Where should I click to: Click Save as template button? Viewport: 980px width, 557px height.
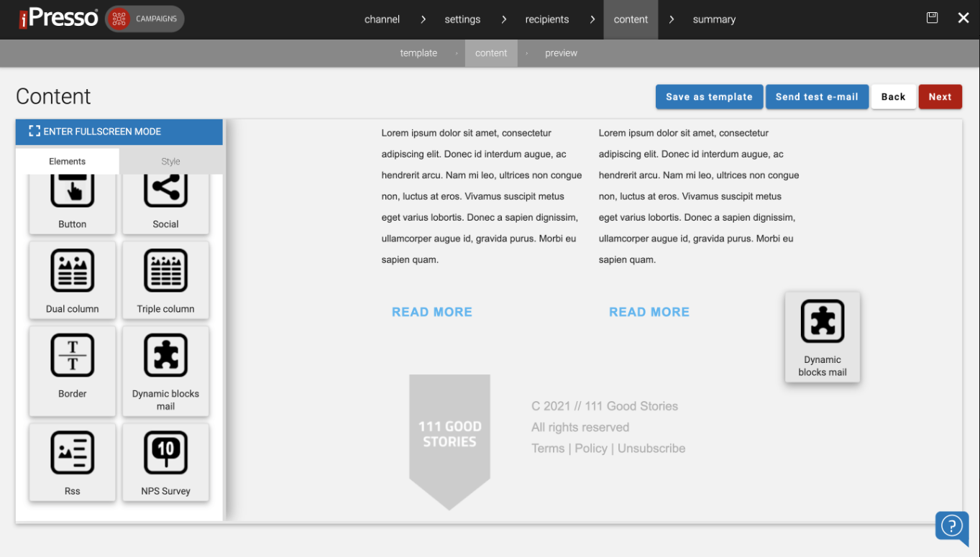(709, 97)
